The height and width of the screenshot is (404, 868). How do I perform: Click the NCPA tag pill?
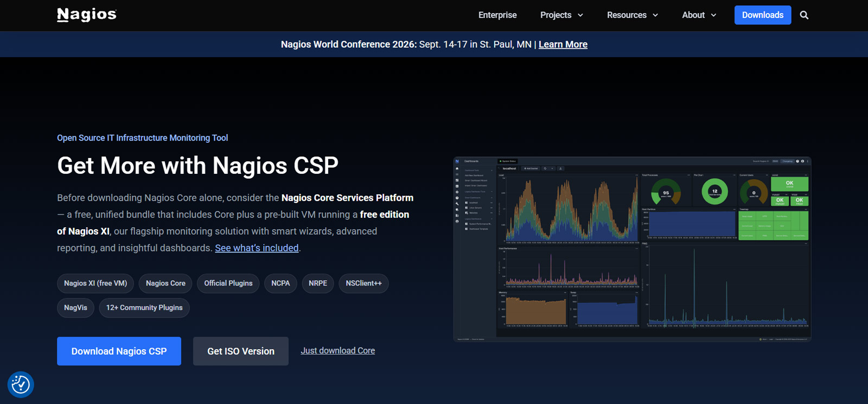tap(280, 283)
